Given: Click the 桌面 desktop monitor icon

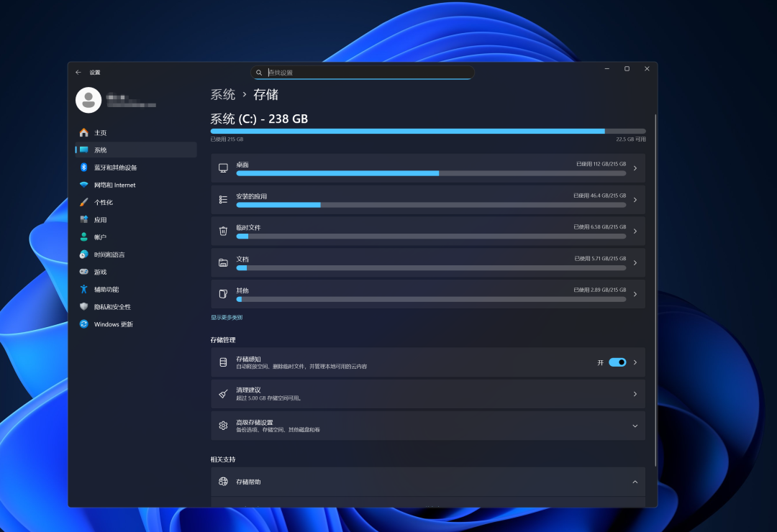Looking at the screenshot, I should click(224, 168).
